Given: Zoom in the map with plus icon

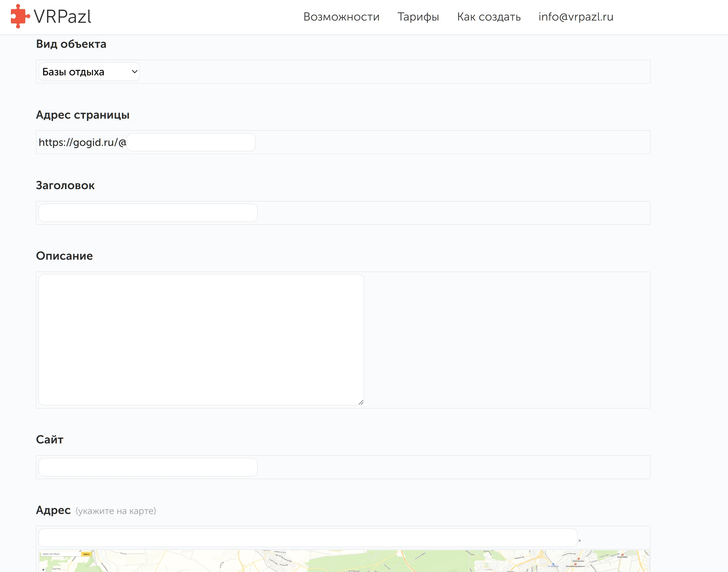Looking at the screenshot, I should click(43, 569).
